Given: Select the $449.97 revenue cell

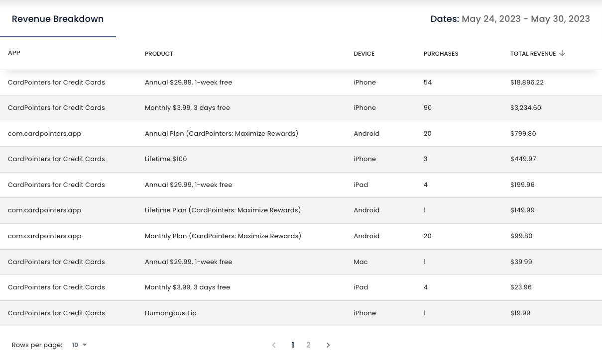Looking at the screenshot, I should click(523, 159).
